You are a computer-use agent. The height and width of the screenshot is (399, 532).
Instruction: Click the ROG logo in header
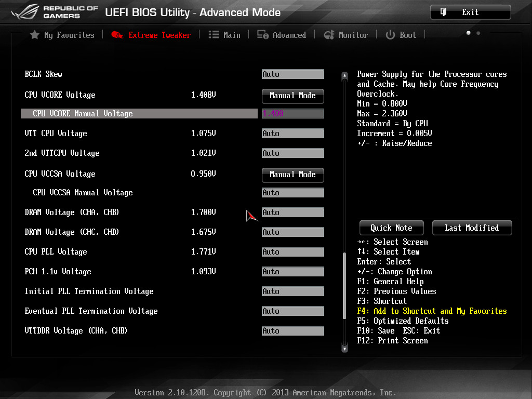(x=25, y=12)
